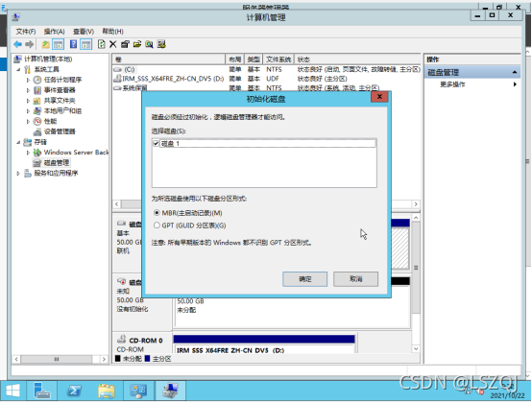532x403 pixels.
Task: Click the Refresh icon in the toolbar
Action: pyautogui.click(x=101, y=44)
